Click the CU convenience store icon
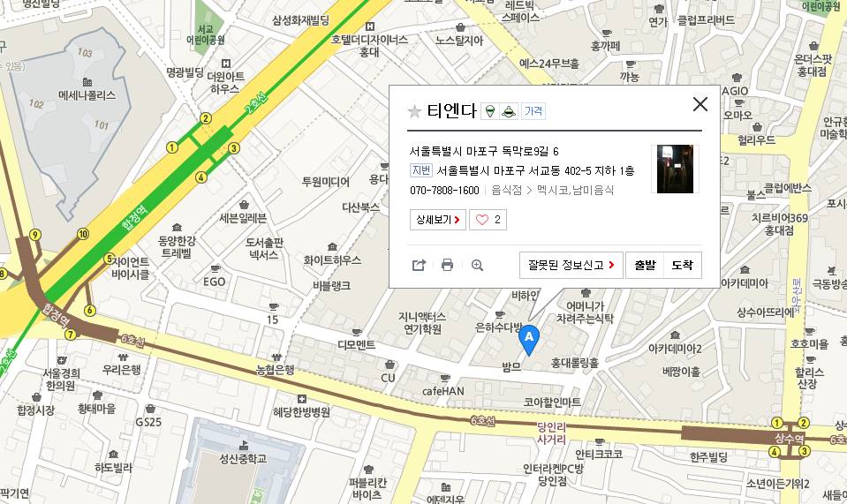The image size is (847, 504). [389, 365]
